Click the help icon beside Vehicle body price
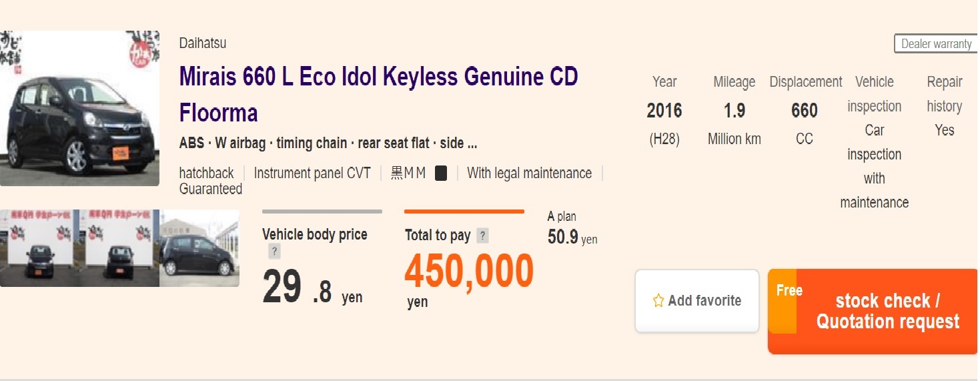Viewport: 980px width, 381px height. click(x=275, y=252)
